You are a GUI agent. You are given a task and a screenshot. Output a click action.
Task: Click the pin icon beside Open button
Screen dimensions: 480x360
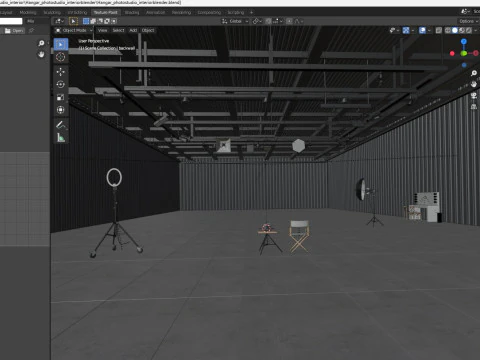[x=32, y=31]
